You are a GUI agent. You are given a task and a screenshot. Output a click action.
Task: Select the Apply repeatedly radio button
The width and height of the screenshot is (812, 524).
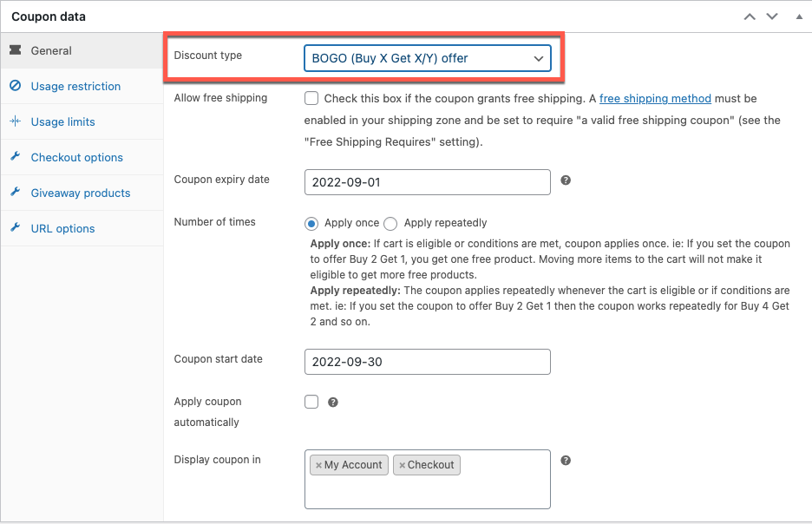[390, 224]
